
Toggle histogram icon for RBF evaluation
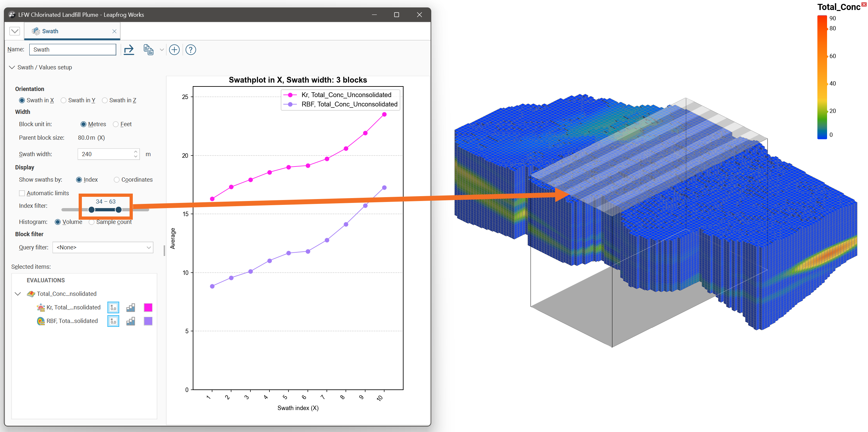tap(131, 321)
